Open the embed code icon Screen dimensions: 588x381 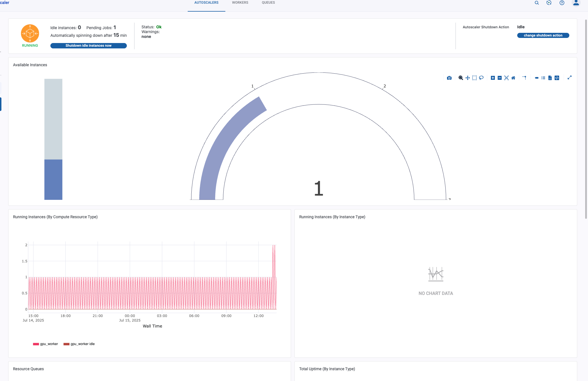(x=557, y=78)
